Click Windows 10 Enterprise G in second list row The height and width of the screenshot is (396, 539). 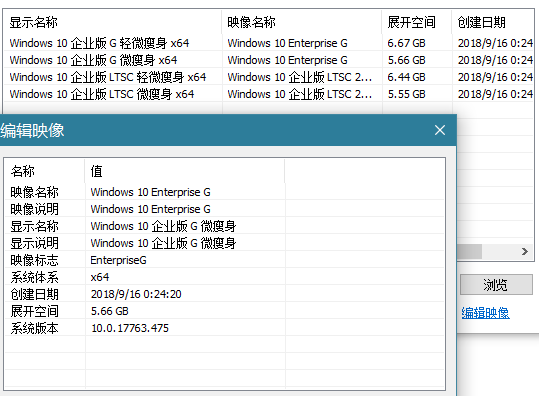coord(287,60)
